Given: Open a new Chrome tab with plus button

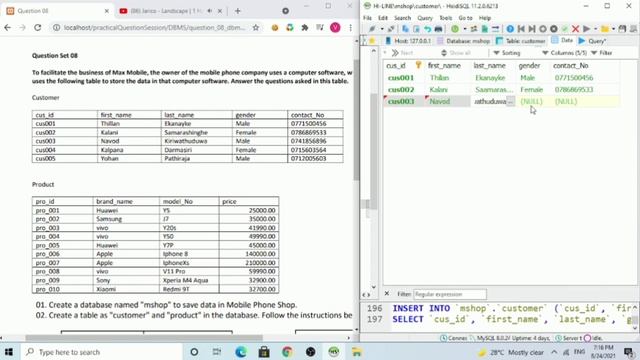Looking at the screenshot, I should tap(238, 11).
